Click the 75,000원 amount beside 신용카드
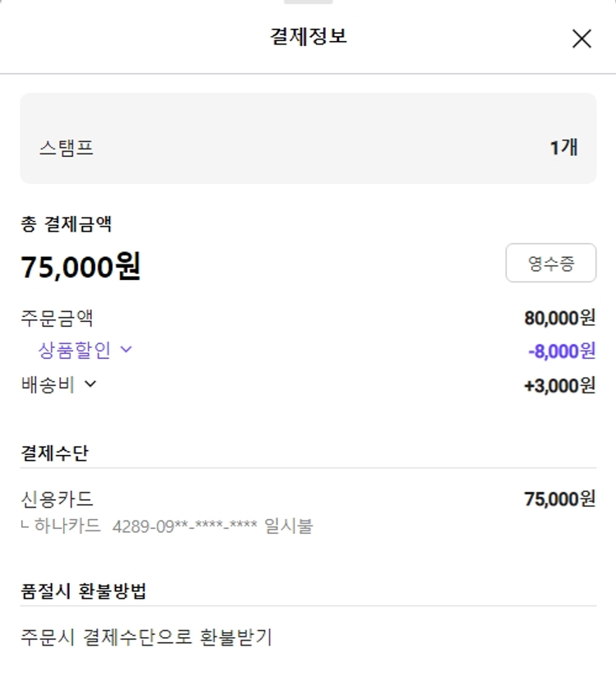 559,499
